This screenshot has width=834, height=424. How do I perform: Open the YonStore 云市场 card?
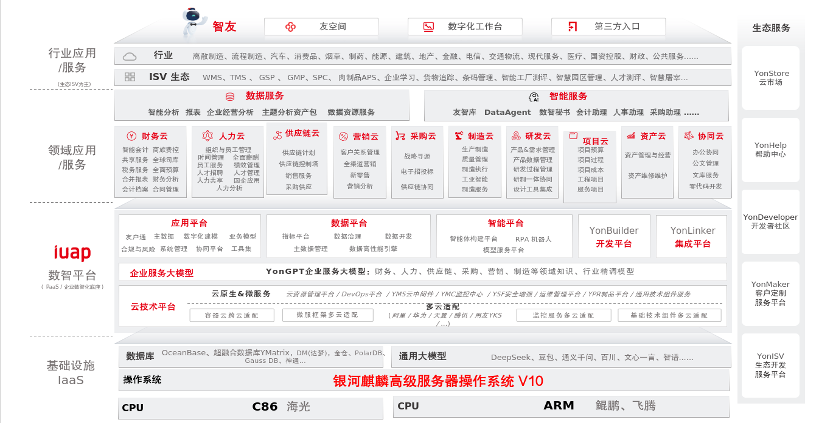pos(771,78)
